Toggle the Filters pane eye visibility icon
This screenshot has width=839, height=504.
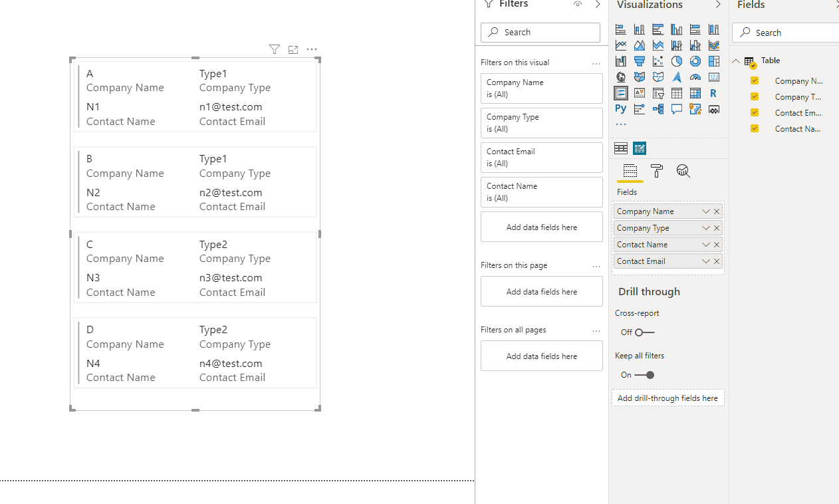(578, 4)
